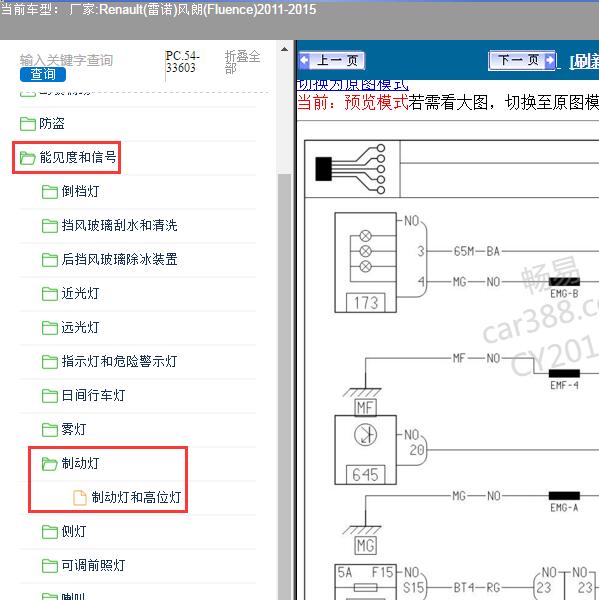Click the tree panel scroll-up arrow
The height and width of the screenshot is (600, 599).
click(284, 49)
